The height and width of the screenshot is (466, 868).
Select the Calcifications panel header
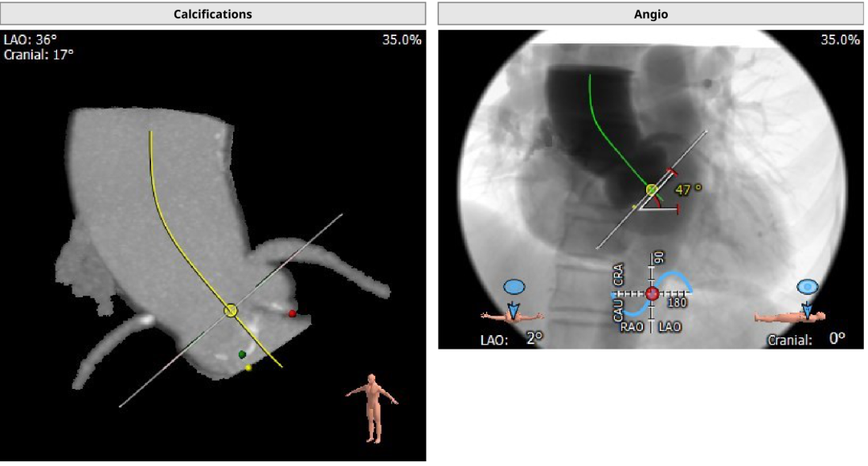point(212,14)
